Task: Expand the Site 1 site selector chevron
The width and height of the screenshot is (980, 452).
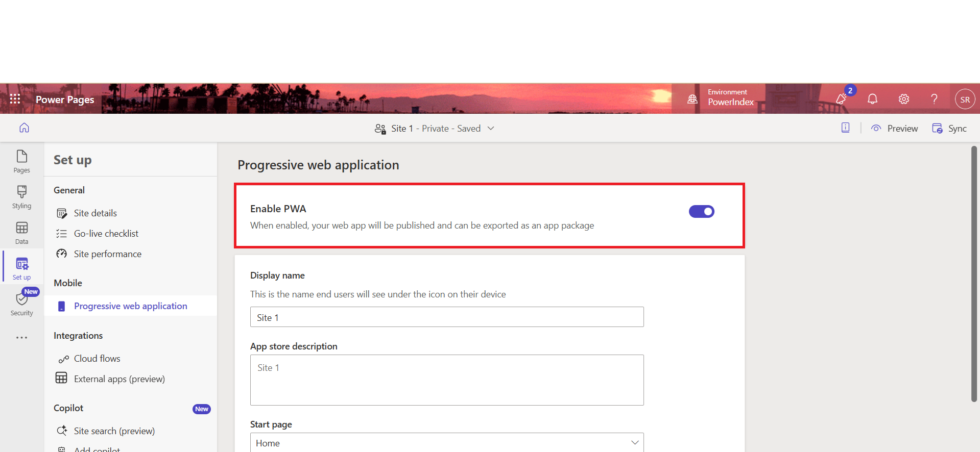Action: click(x=491, y=129)
